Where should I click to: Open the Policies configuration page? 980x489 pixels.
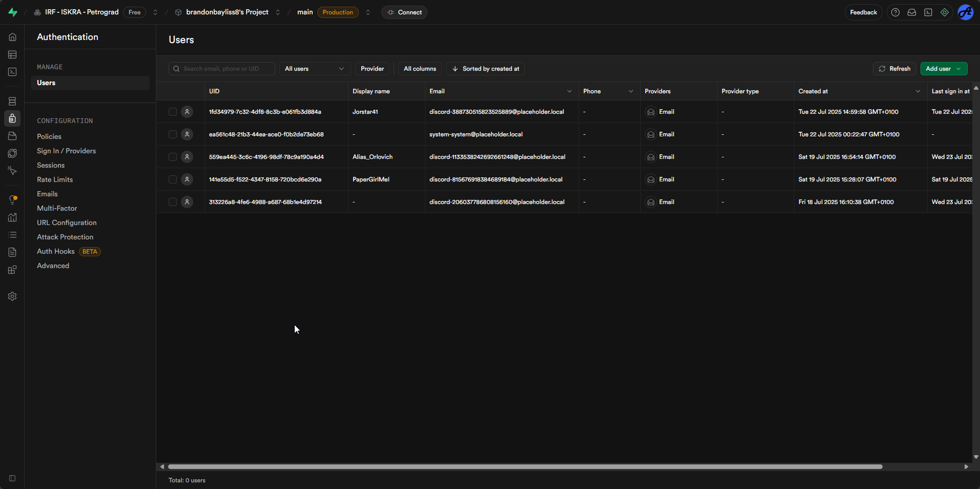click(49, 136)
